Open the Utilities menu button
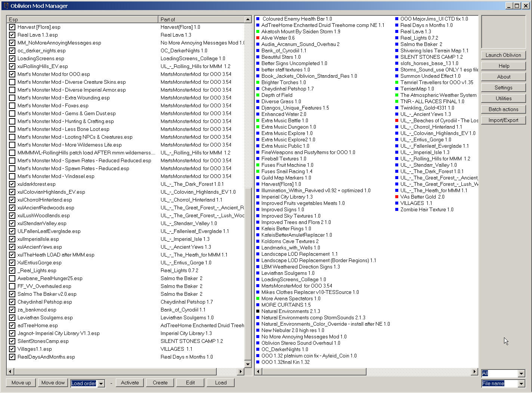The width and height of the screenshot is (532, 393). pos(503,98)
